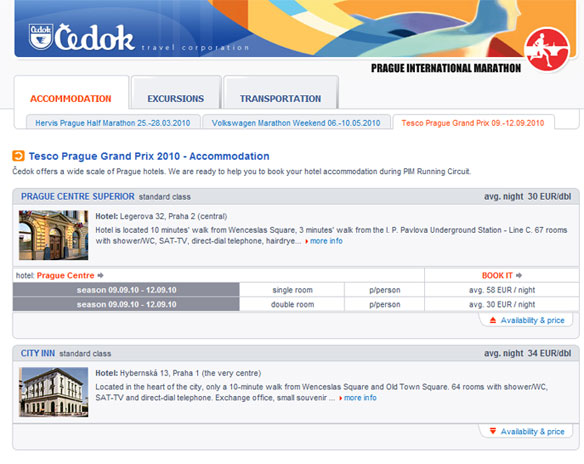
Task: Click single room season 09.09.10 - 12.09.10 row
Action: point(296,290)
